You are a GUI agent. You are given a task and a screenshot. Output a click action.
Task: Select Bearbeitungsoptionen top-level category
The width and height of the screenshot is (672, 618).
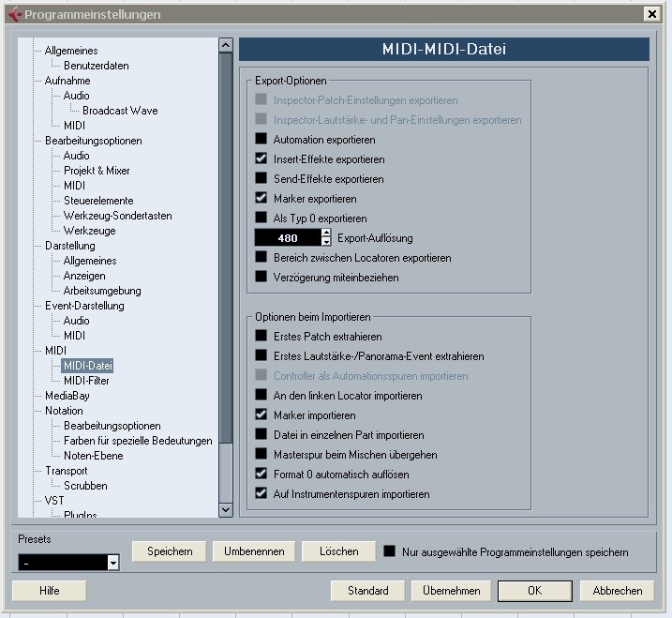tap(94, 141)
